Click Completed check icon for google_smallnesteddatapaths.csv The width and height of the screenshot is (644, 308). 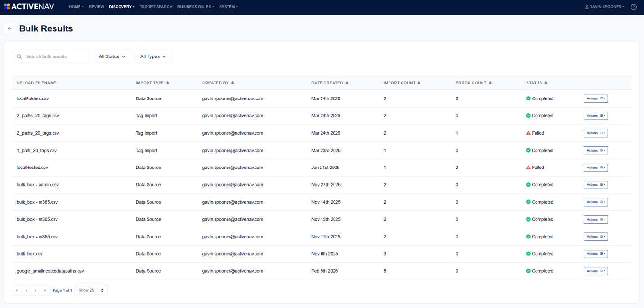click(528, 271)
